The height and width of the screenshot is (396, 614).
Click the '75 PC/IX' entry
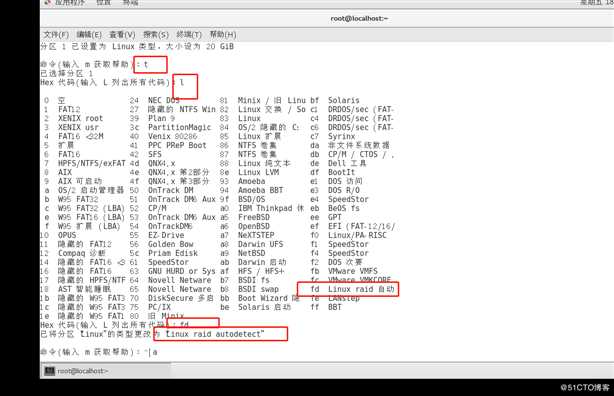pos(150,307)
